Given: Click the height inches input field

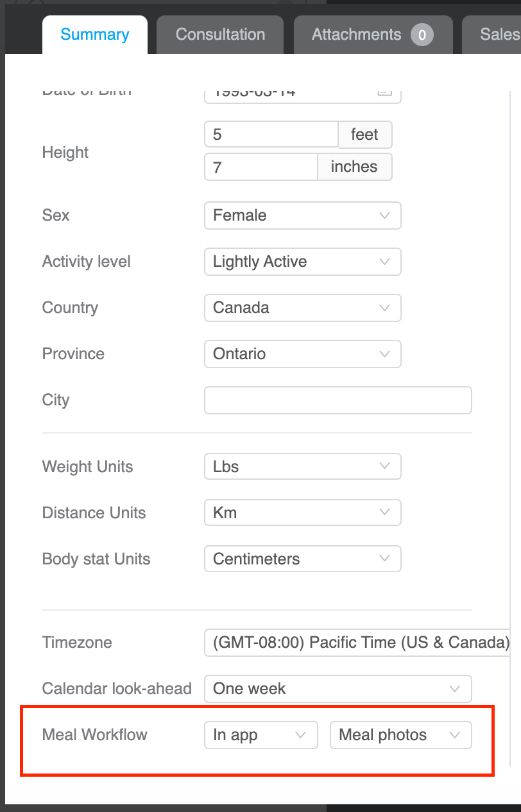Looking at the screenshot, I should (x=261, y=167).
